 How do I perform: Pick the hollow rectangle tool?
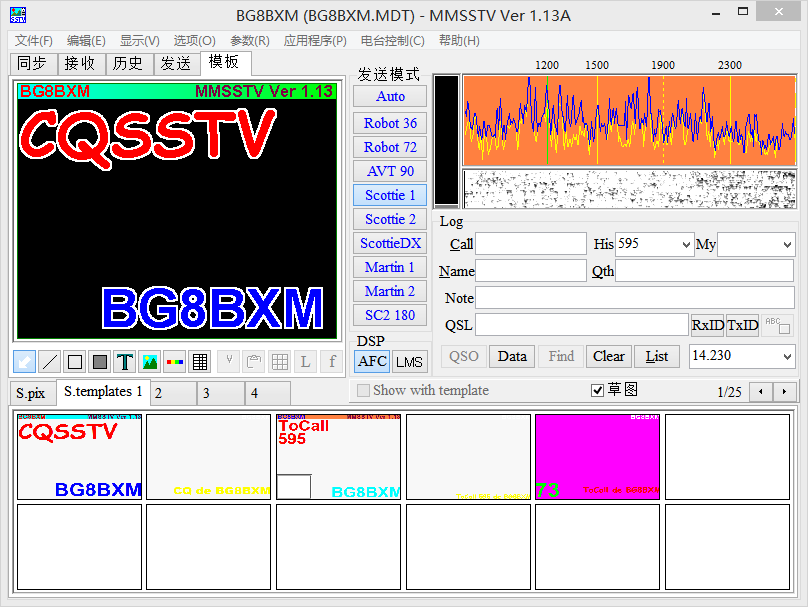coord(75,362)
